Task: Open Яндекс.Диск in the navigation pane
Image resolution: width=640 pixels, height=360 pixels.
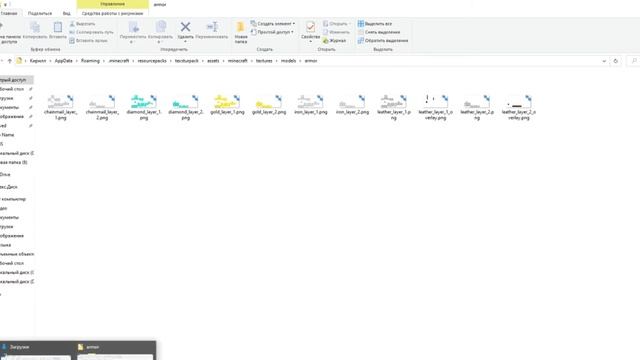Action: pyautogui.click(x=9, y=187)
